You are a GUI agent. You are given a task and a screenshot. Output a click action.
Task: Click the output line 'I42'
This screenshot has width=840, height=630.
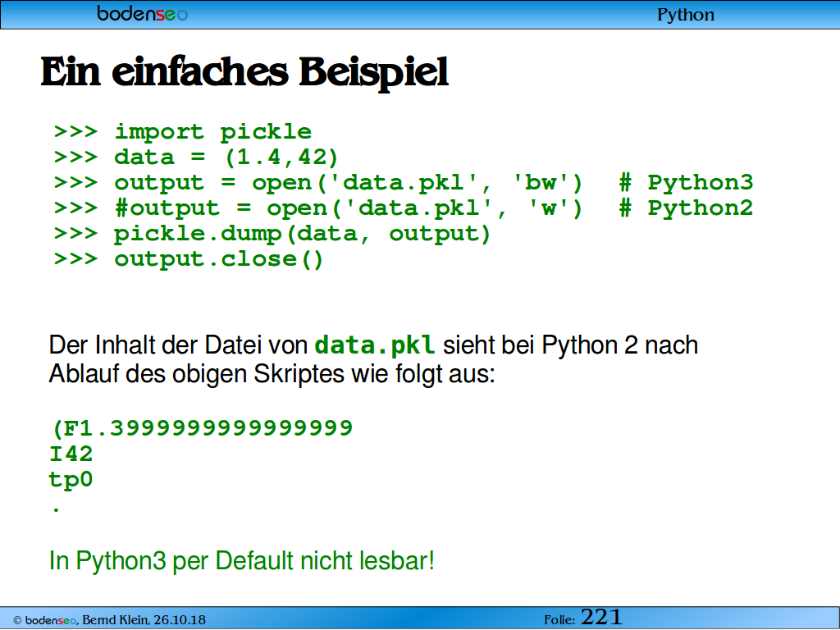pyautogui.click(x=71, y=454)
